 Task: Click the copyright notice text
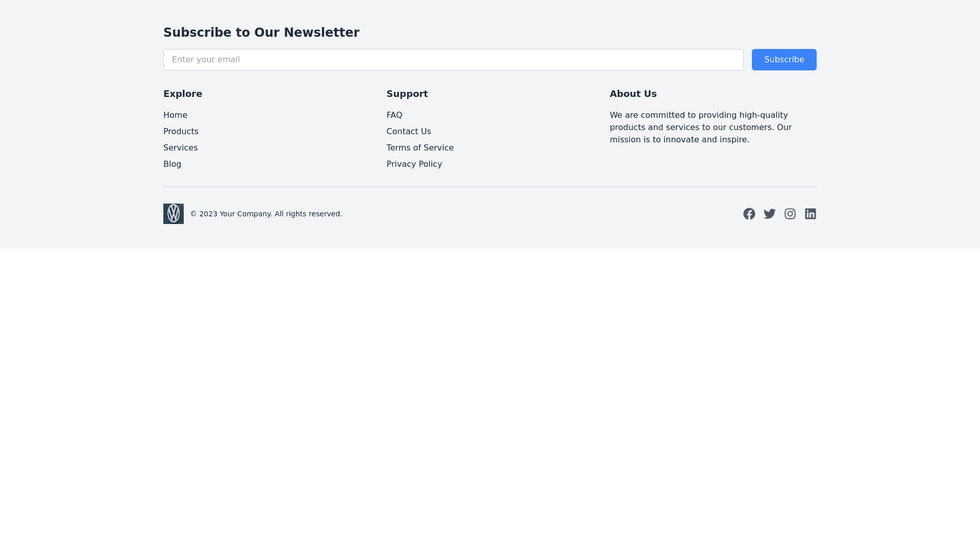pyautogui.click(x=266, y=214)
